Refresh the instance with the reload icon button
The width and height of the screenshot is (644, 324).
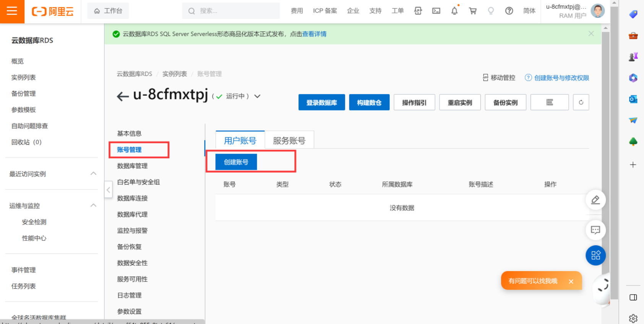point(581,102)
